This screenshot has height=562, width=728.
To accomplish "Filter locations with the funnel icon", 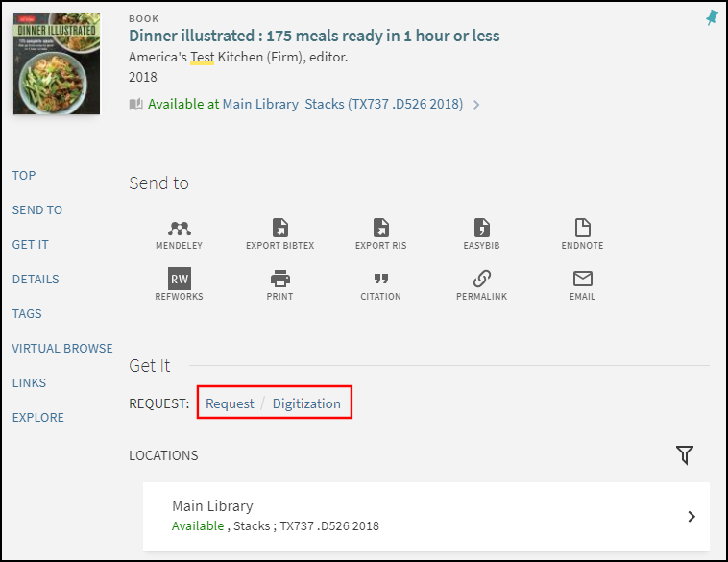I will pos(685,454).
